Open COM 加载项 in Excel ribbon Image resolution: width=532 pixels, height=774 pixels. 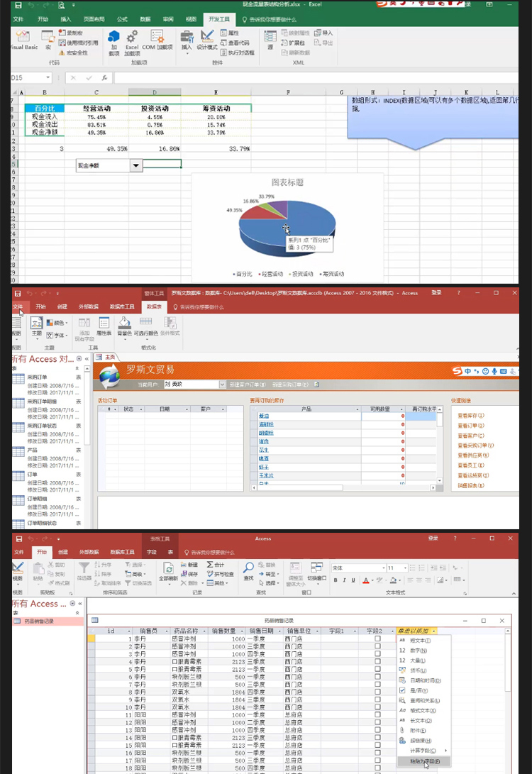tap(157, 40)
